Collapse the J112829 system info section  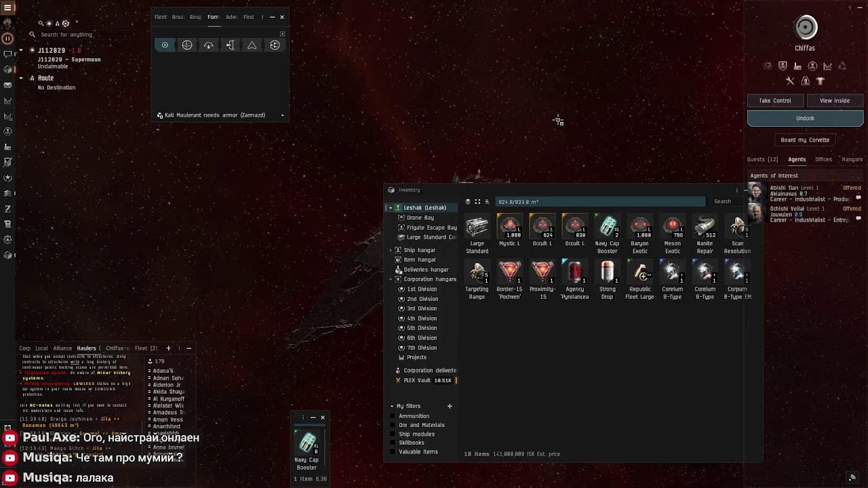click(22, 50)
